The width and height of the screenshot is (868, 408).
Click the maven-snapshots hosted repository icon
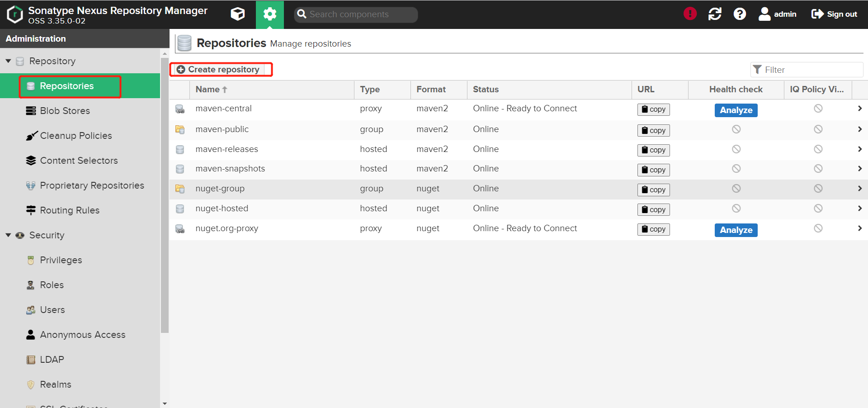(x=180, y=169)
